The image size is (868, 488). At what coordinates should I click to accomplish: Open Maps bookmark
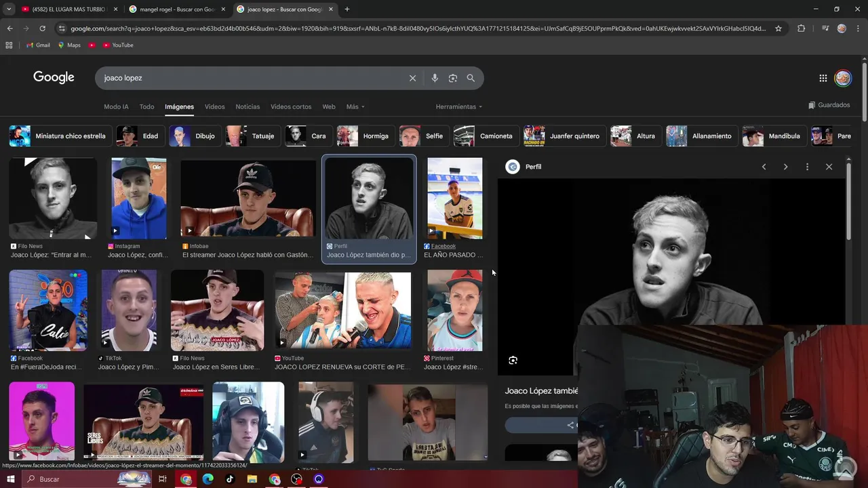coord(69,45)
